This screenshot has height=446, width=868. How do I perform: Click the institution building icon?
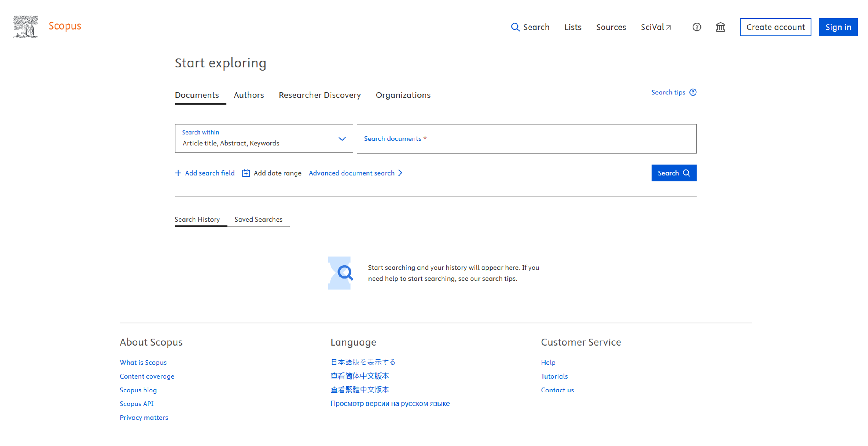720,27
